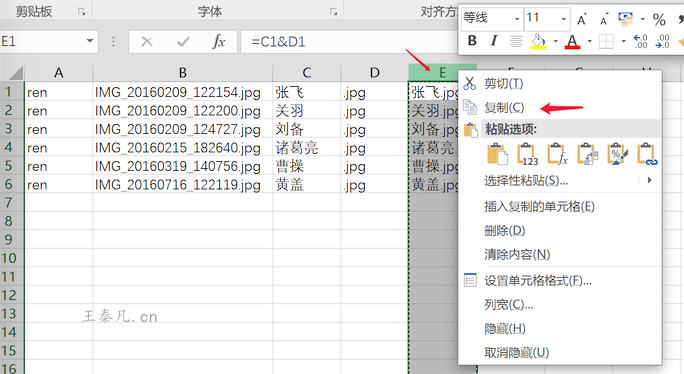Click cell containing IMG_20160716_122119.jpg
This screenshot has width=684, height=374.
182,185
